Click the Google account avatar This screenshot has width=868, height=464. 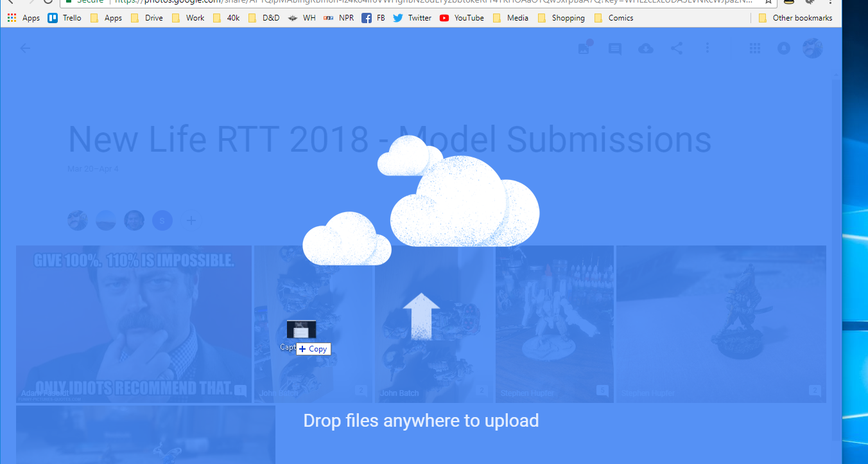pos(812,48)
